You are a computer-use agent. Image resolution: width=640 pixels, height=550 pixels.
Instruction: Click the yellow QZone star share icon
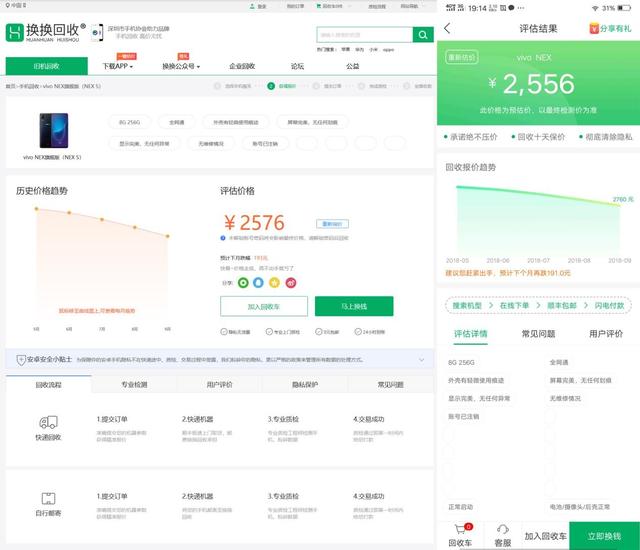(274, 282)
